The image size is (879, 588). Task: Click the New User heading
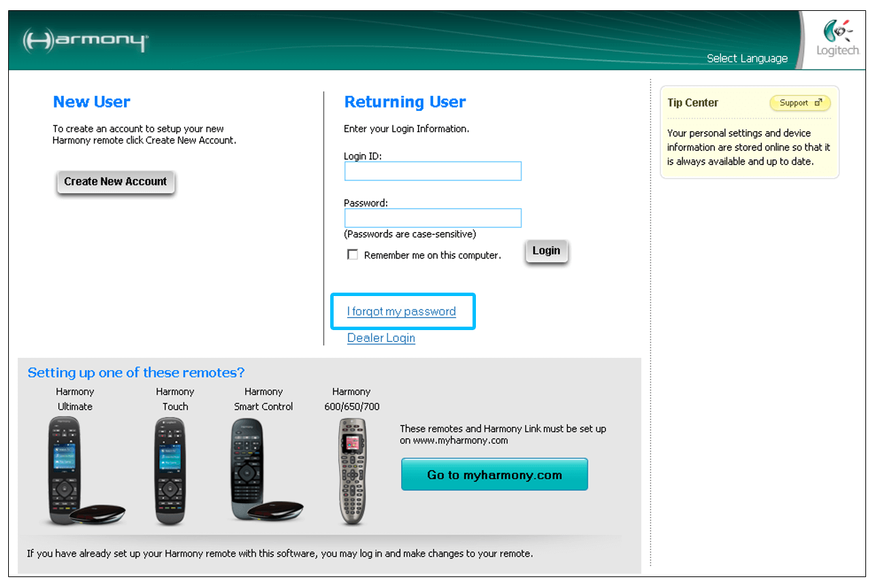point(91,102)
